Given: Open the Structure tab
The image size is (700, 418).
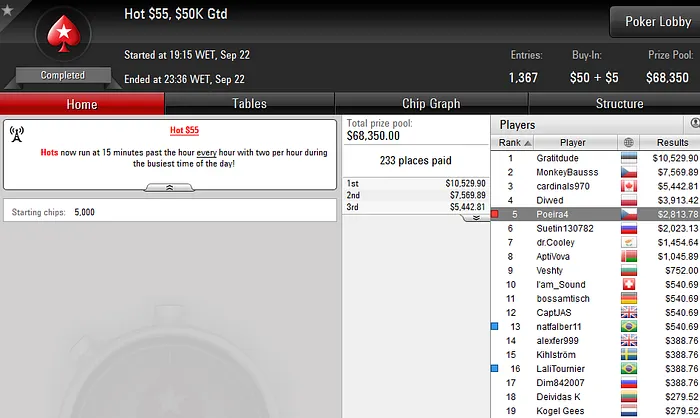Looking at the screenshot, I should click(620, 104).
